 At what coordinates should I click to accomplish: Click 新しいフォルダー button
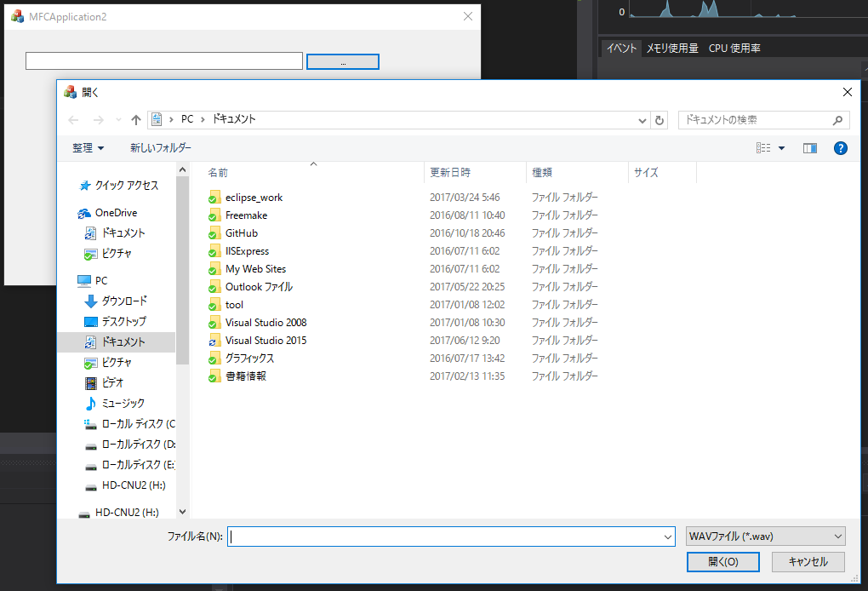tap(161, 148)
